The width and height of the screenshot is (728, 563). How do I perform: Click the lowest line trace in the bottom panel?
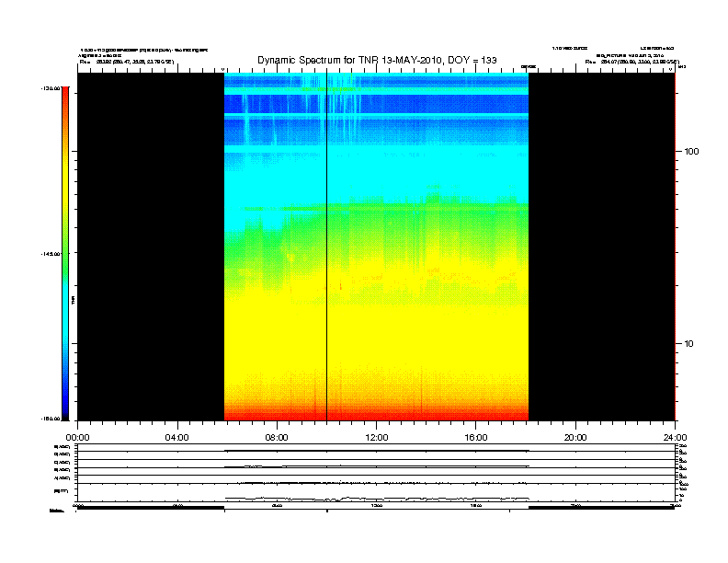(377, 500)
